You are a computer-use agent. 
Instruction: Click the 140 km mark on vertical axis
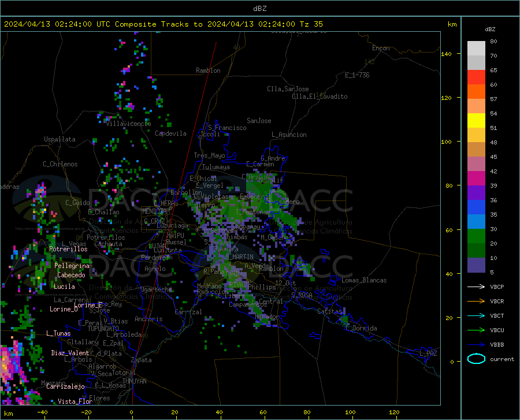click(x=447, y=54)
